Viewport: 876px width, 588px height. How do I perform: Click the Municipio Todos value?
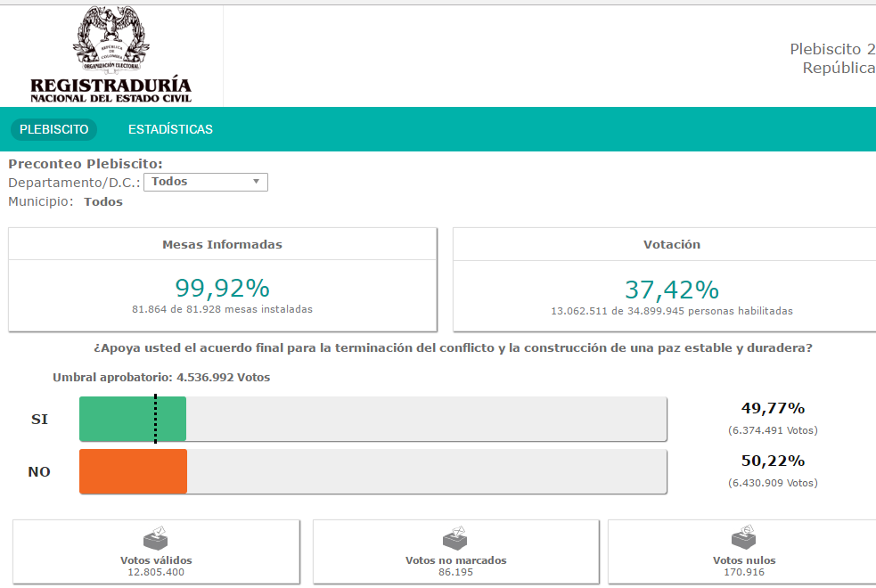(102, 201)
